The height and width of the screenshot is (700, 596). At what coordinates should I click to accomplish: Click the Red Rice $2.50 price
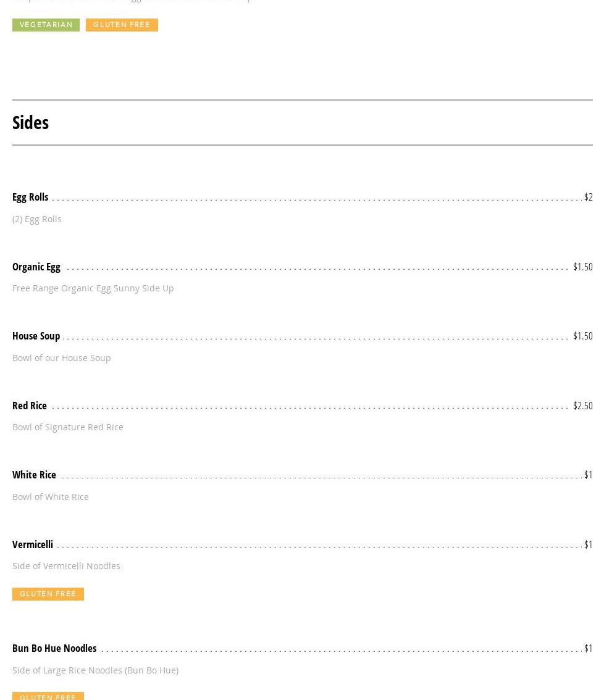point(582,406)
